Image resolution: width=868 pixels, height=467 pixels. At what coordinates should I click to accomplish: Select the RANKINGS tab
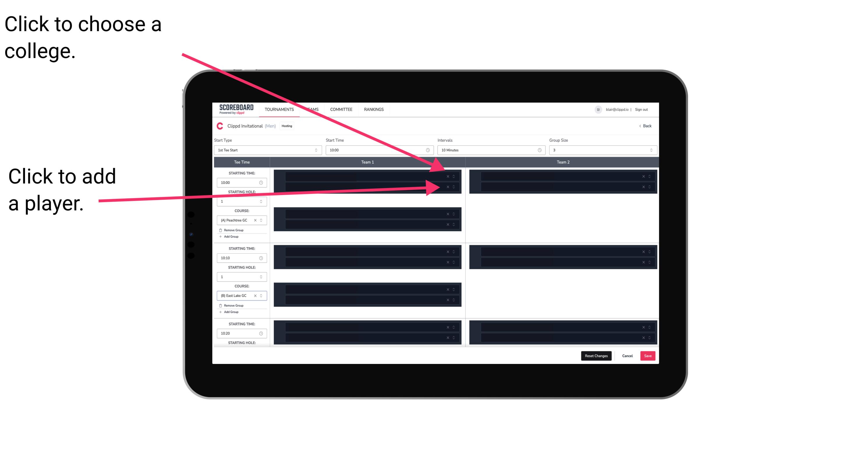click(375, 109)
